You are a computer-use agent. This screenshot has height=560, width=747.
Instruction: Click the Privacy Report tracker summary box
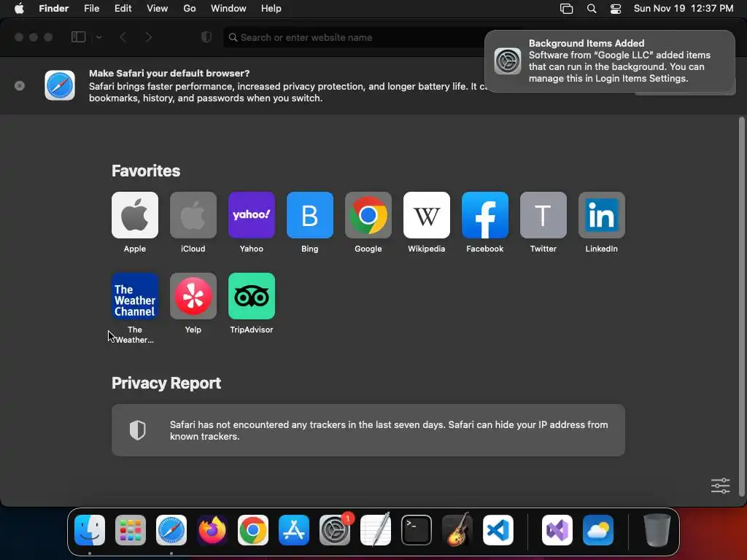(x=368, y=430)
